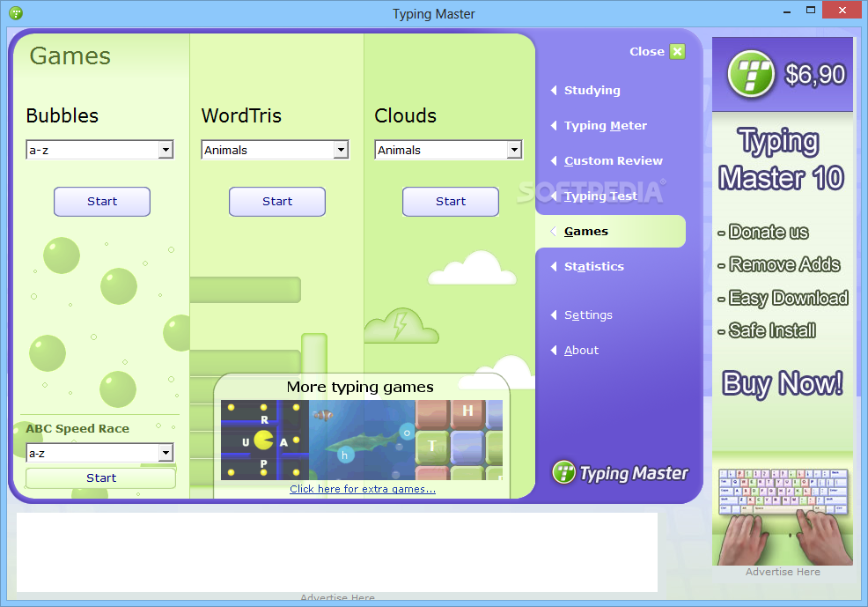Open the Statistics menu item
This screenshot has height=607, width=868.
pyautogui.click(x=593, y=266)
